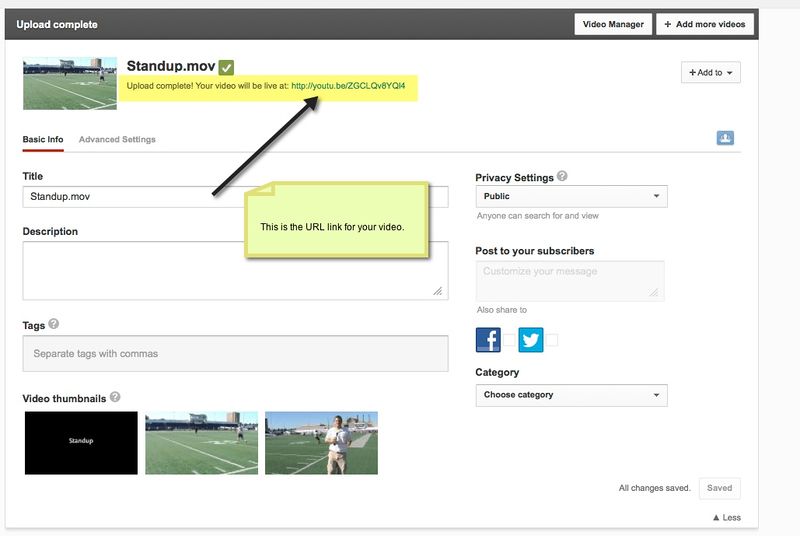Expand the Add to dropdown button
This screenshot has width=800, height=536.
point(710,73)
